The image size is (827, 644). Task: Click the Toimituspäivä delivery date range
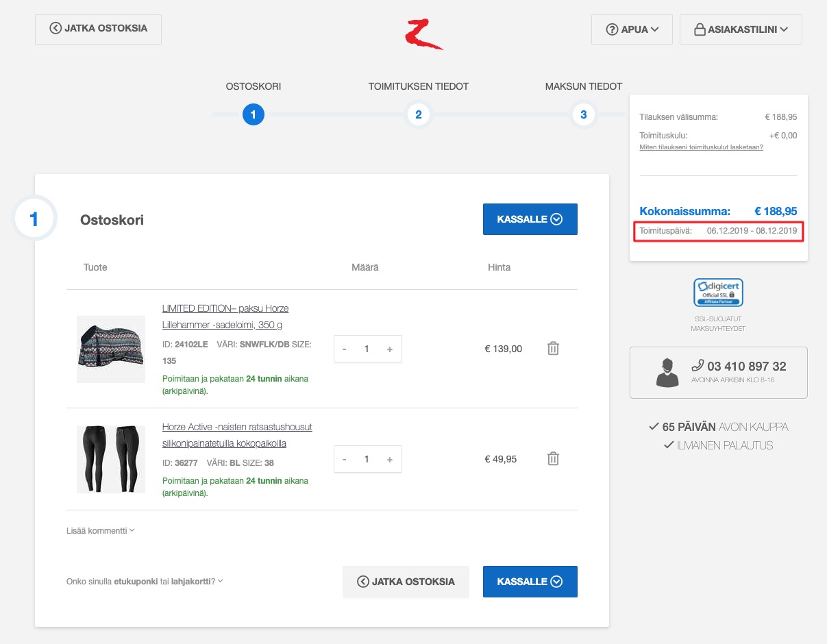tap(718, 232)
